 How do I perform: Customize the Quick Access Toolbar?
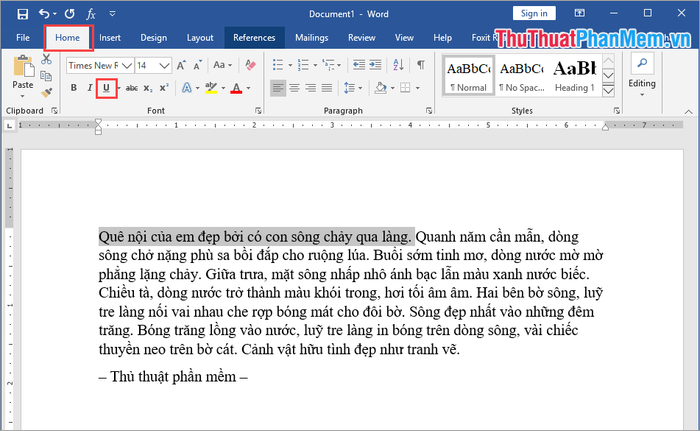(112, 14)
